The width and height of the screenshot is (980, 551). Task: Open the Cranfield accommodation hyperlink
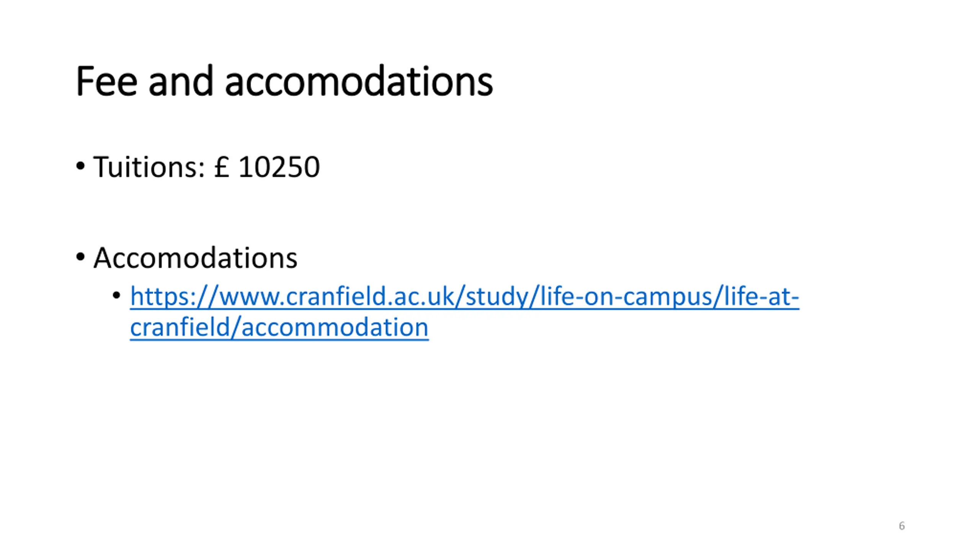pyautogui.click(x=464, y=297)
